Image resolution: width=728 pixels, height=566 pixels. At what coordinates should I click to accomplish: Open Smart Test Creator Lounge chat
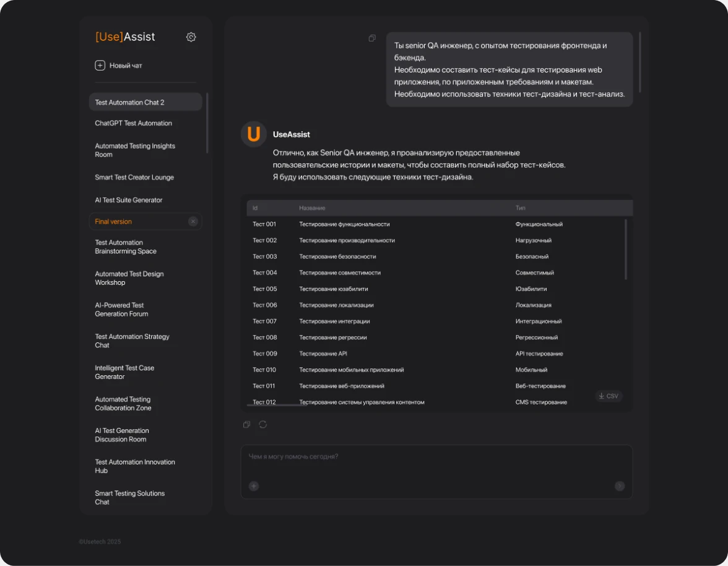[x=134, y=177]
